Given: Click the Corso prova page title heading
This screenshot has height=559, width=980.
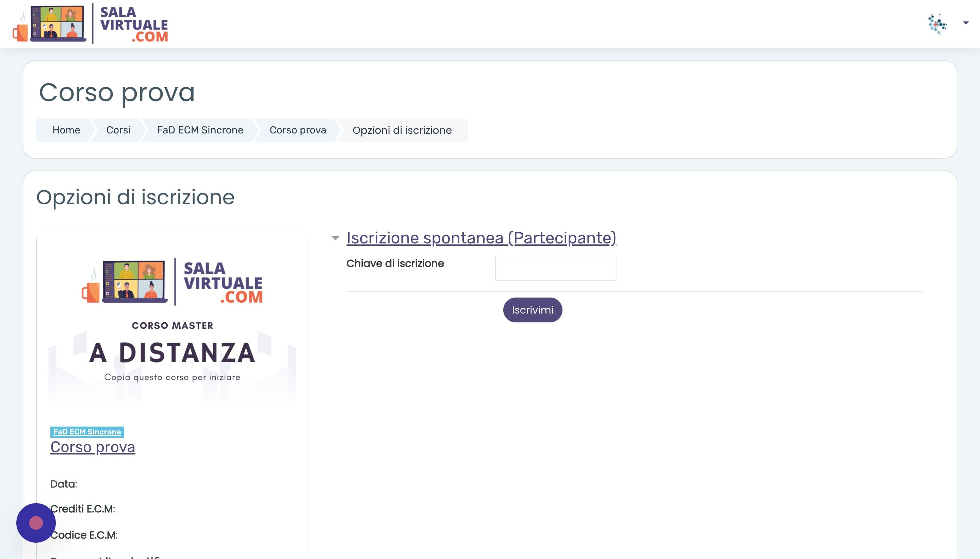Looking at the screenshot, I should point(117,93).
